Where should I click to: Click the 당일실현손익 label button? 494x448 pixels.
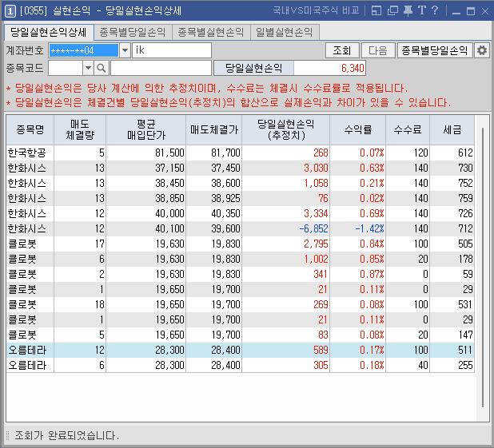pyautogui.click(x=253, y=68)
